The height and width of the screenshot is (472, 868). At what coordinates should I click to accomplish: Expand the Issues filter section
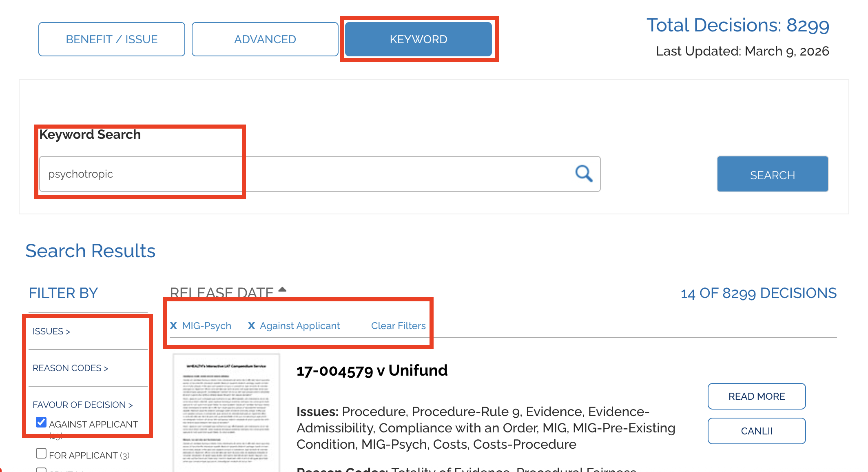51,332
